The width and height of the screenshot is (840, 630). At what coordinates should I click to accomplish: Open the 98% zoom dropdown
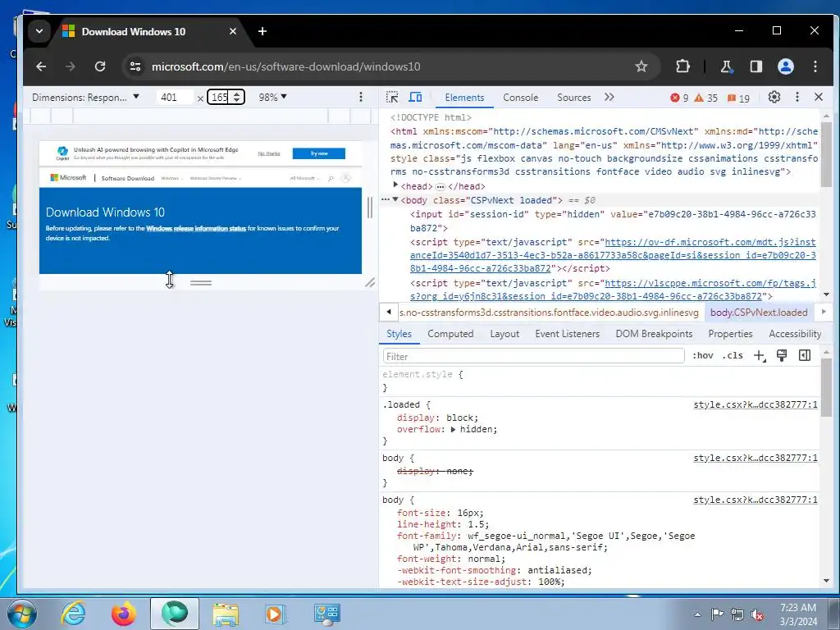pos(272,97)
